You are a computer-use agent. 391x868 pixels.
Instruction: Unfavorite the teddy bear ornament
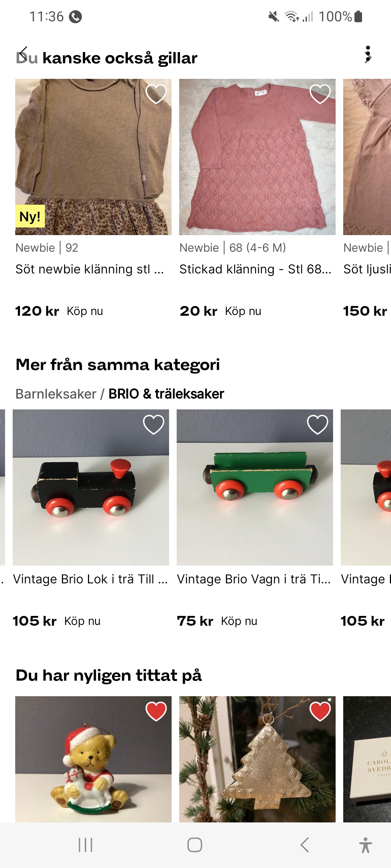coord(156,711)
